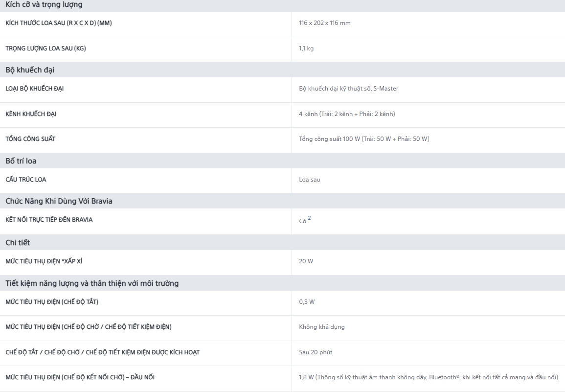Click the 20 W power consumption value
Screen dimensions: 565x392
pos(306,261)
